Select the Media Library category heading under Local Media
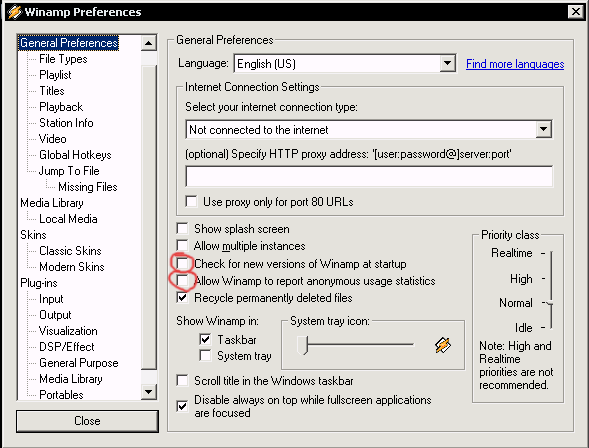The width and height of the screenshot is (589, 448). click(52, 203)
